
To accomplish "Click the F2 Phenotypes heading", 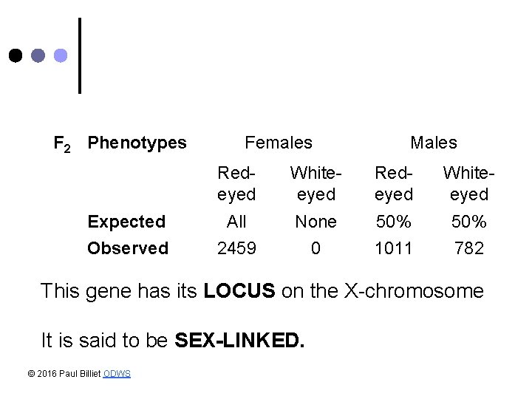I will click(x=120, y=143).
